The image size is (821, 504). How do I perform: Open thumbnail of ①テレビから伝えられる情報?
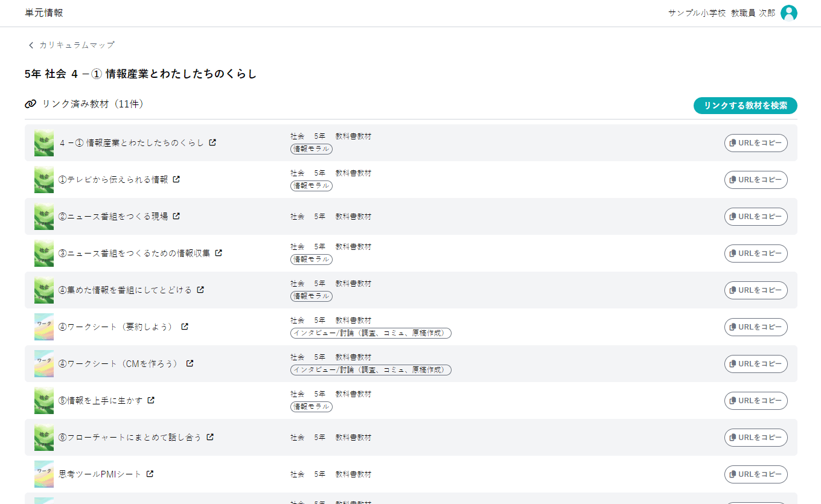44,180
